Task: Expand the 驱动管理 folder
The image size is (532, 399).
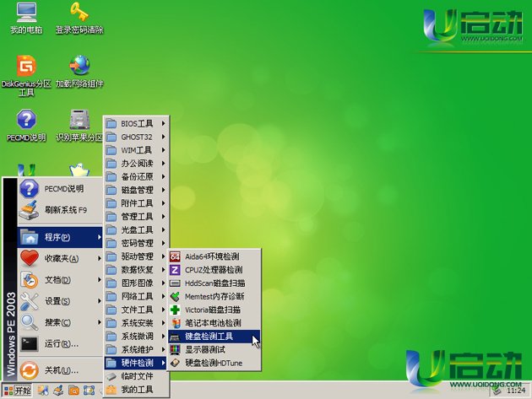Action: (x=136, y=256)
